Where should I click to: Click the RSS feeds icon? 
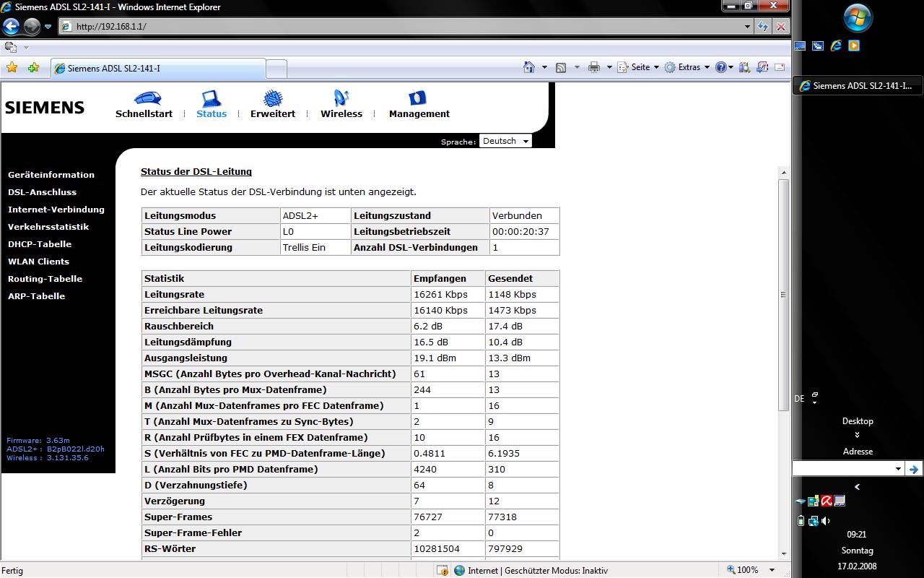click(561, 67)
